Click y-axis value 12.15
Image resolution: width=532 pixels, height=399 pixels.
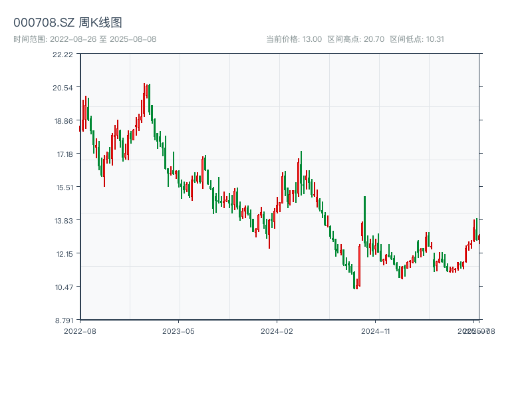(x=65, y=254)
